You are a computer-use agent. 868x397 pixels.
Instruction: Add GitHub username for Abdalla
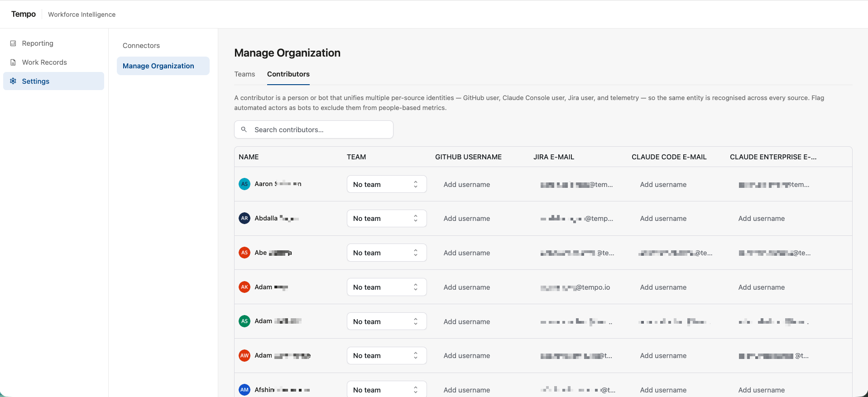467,219
